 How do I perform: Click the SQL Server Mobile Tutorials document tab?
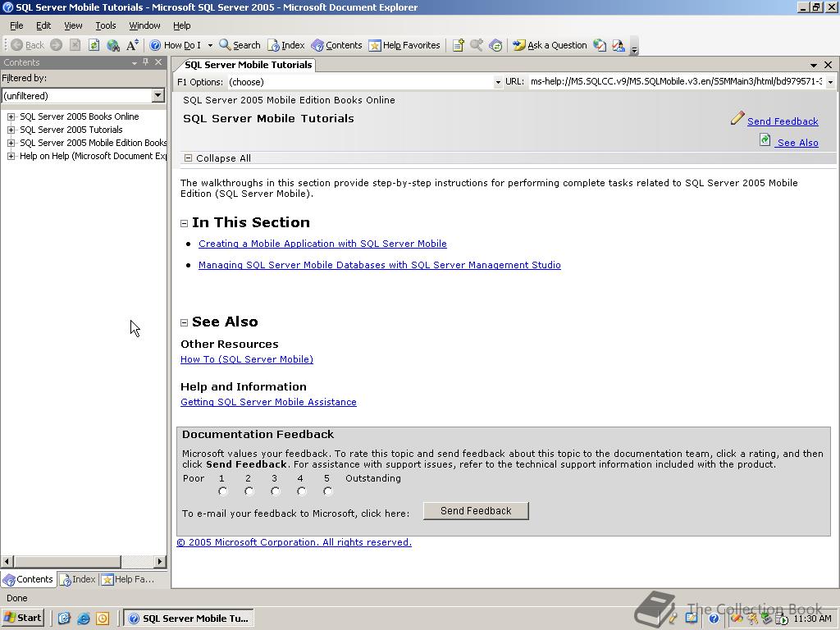(248, 65)
